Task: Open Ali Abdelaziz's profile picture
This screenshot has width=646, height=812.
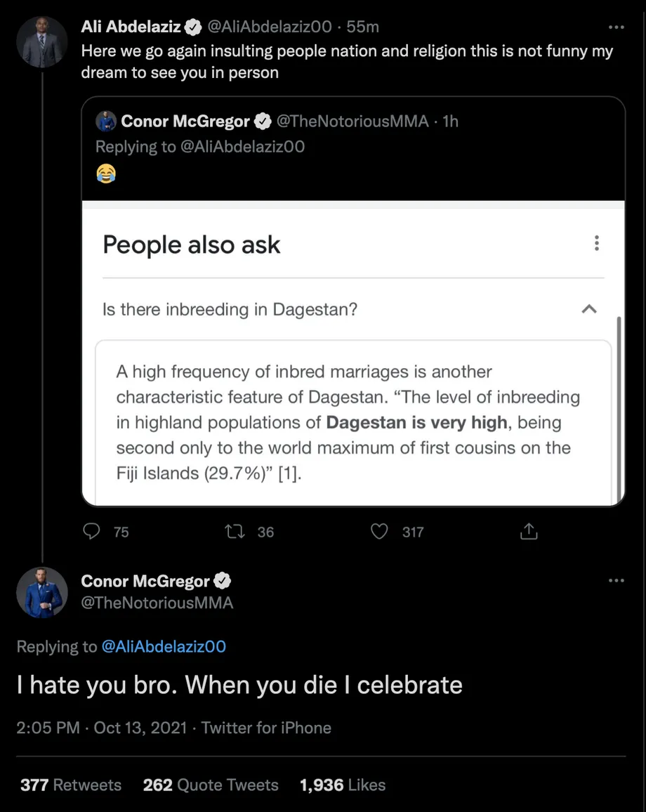Action: 42,41
